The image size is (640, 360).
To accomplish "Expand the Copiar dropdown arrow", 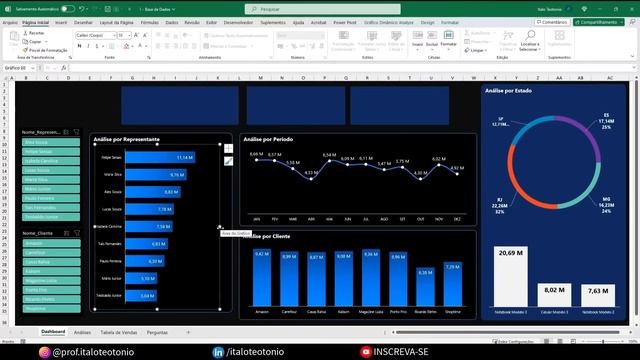I will [46, 42].
